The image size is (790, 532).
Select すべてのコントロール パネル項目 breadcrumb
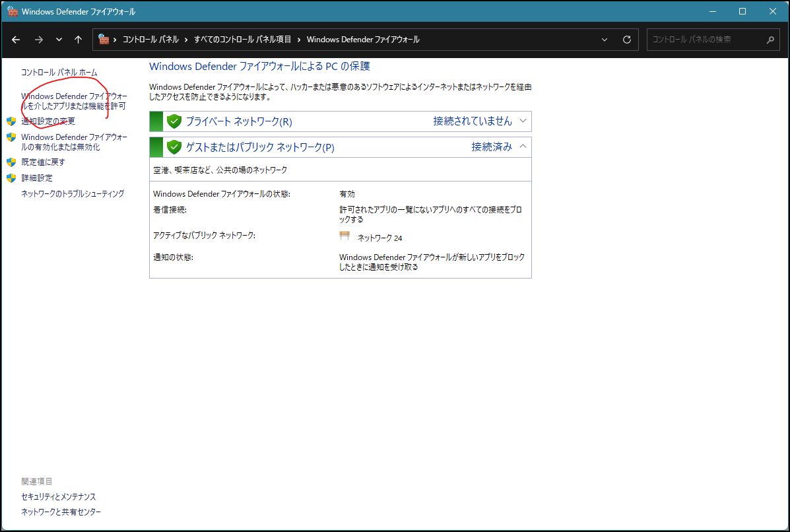(x=242, y=40)
